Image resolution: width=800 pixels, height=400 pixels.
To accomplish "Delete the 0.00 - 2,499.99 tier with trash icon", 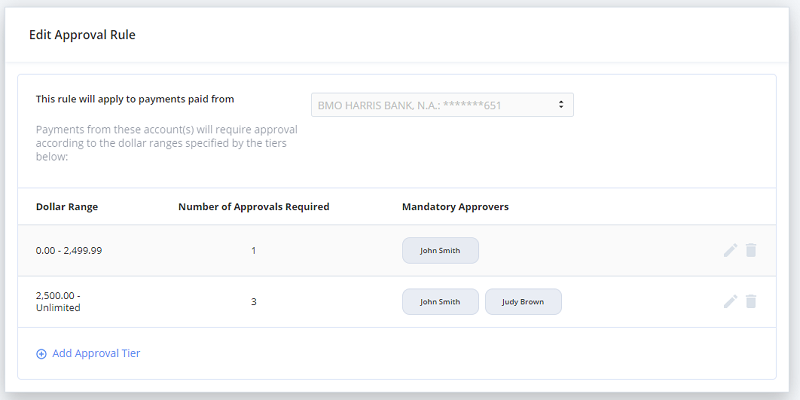I will coord(751,250).
